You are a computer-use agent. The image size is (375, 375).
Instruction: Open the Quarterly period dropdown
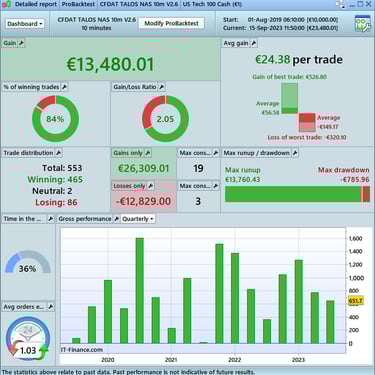138,219
